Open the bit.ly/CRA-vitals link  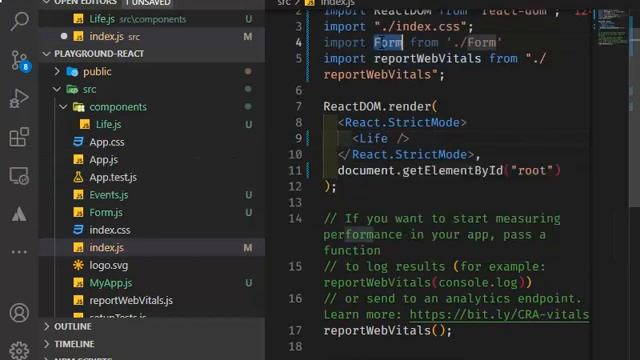click(499, 315)
